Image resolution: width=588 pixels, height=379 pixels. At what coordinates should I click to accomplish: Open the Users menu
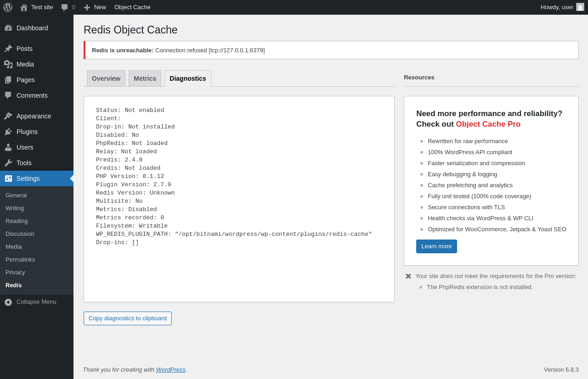click(x=37, y=147)
